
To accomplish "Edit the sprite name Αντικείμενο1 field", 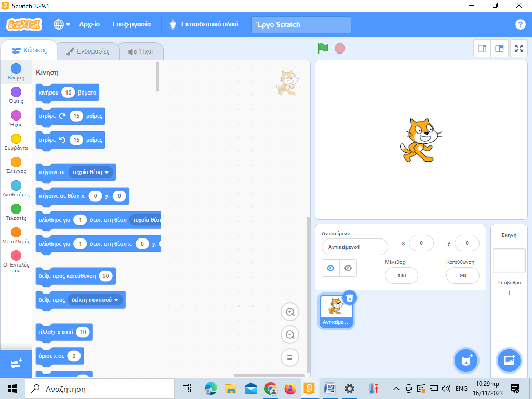I will (354, 247).
